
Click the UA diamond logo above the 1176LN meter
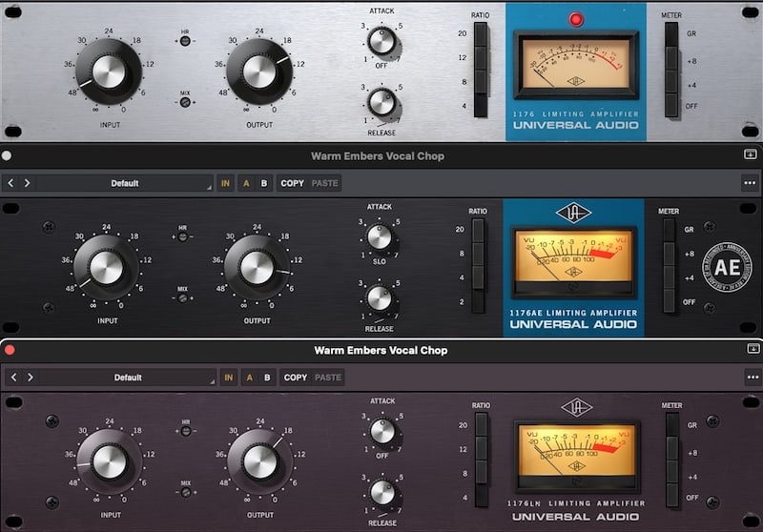pyautogui.click(x=577, y=407)
